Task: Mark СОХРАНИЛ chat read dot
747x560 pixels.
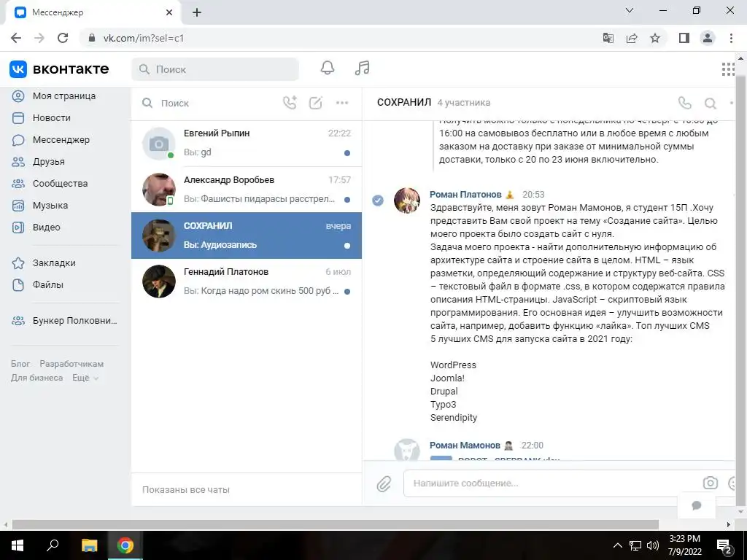Action: coord(347,246)
